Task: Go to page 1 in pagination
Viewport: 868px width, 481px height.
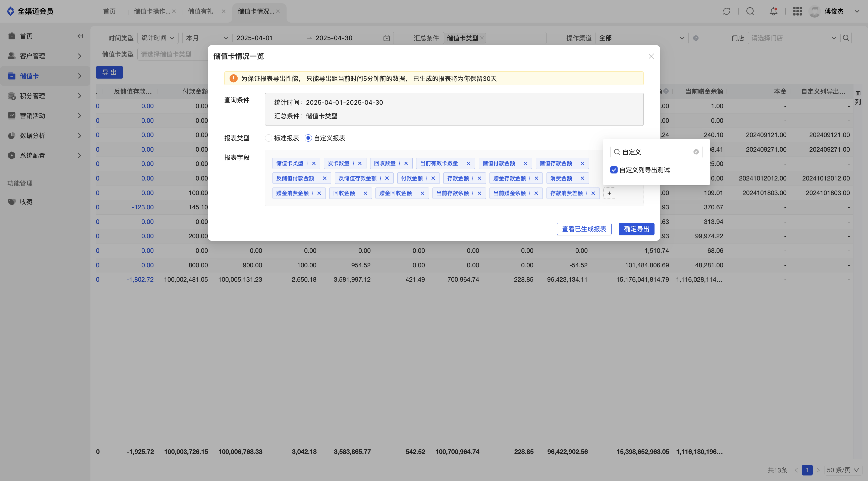Action: [807, 470]
